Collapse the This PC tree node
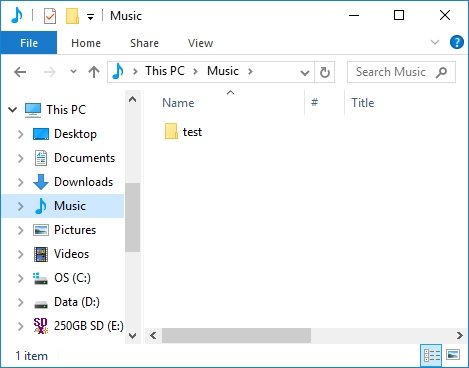The image size is (469, 368). click(x=12, y=109)
